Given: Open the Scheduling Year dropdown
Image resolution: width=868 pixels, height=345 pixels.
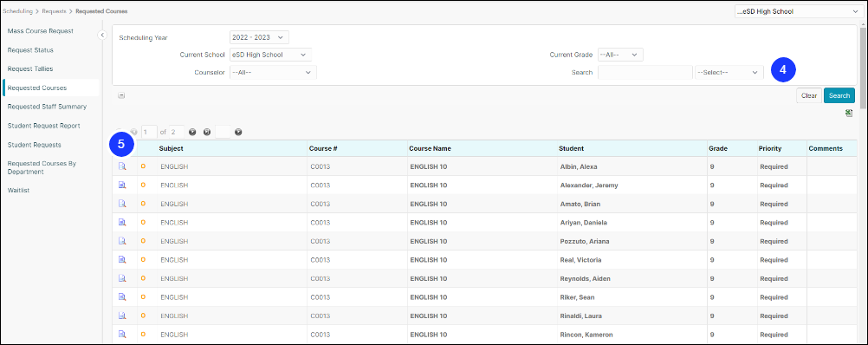Looking at the screenshot, I should click(259, 37).
